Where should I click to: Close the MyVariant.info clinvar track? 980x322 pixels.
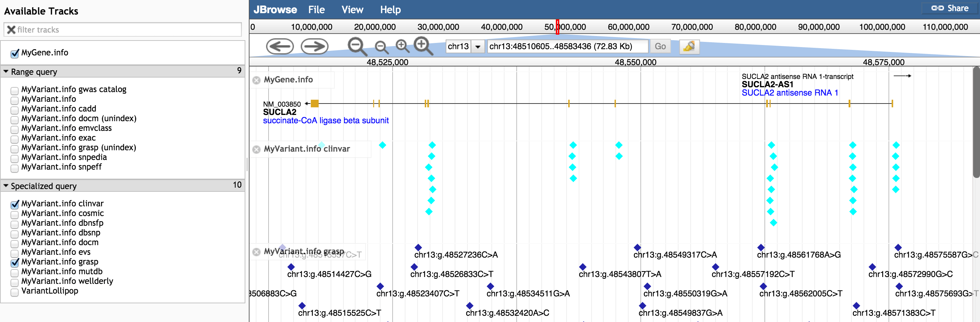[x=256, y=149]
